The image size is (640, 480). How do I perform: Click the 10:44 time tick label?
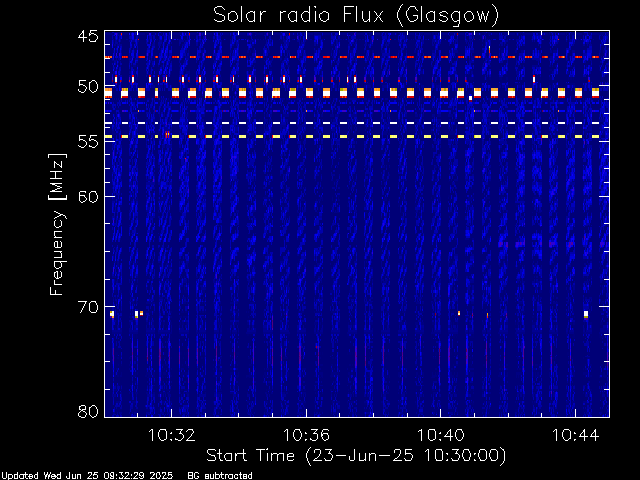pos(575,435)
